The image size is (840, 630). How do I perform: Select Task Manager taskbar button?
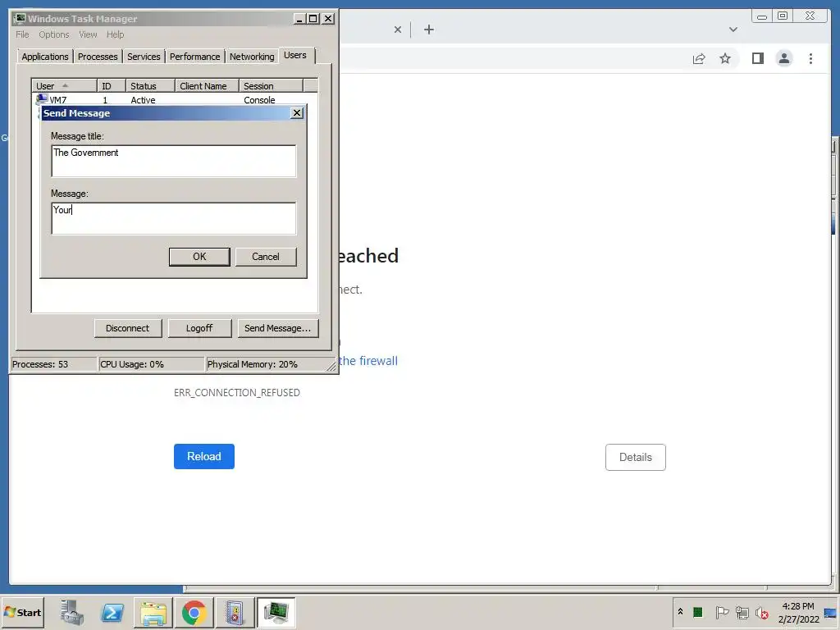(276, 612)
